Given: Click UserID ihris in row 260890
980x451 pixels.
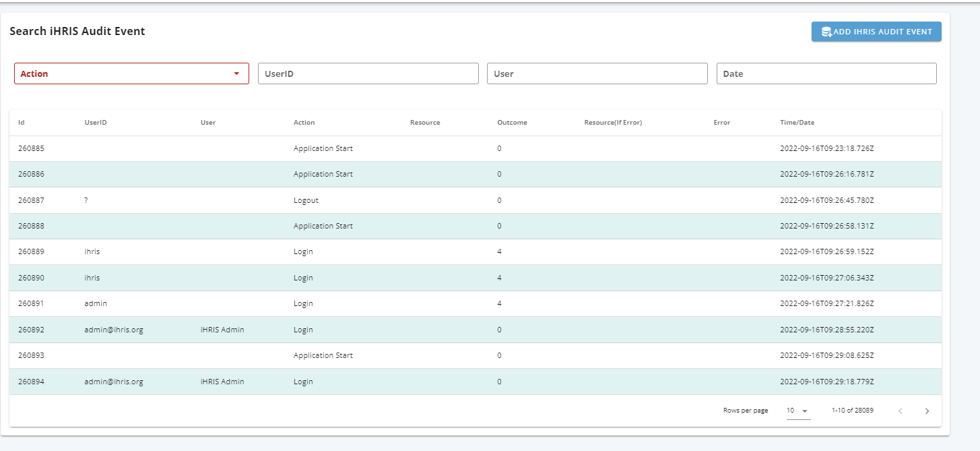Looking at the screenshot, I should coord(92,278).
